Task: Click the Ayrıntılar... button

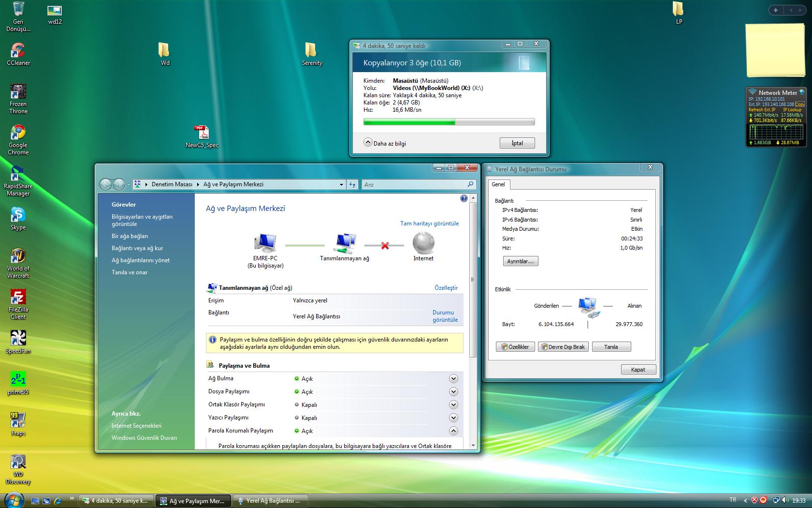Action: pos(521,261)
